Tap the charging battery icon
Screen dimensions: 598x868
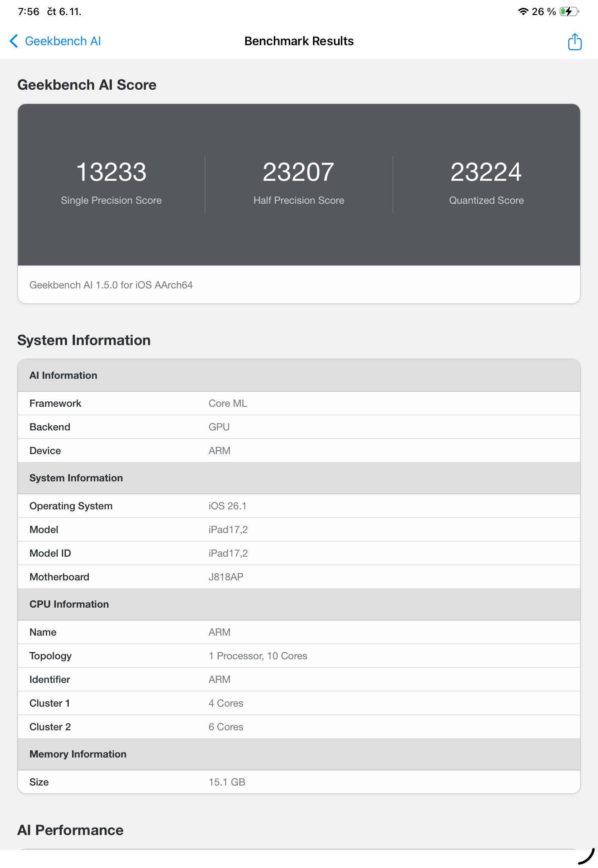568,11
